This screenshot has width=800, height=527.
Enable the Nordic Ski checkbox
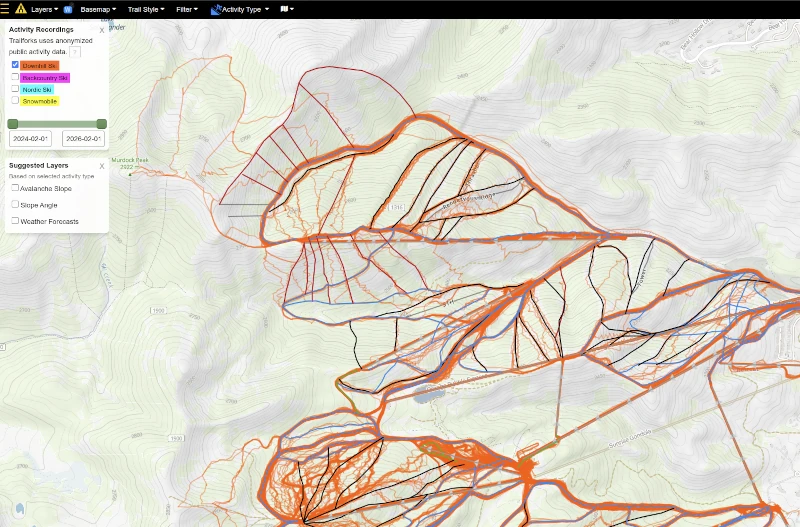pyautogui.click(x=15, y=89)
